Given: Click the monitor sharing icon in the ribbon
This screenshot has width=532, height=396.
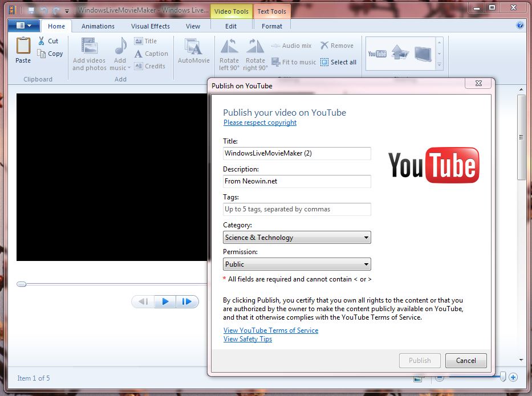Looking at the screenshot, I should (423, 54).
